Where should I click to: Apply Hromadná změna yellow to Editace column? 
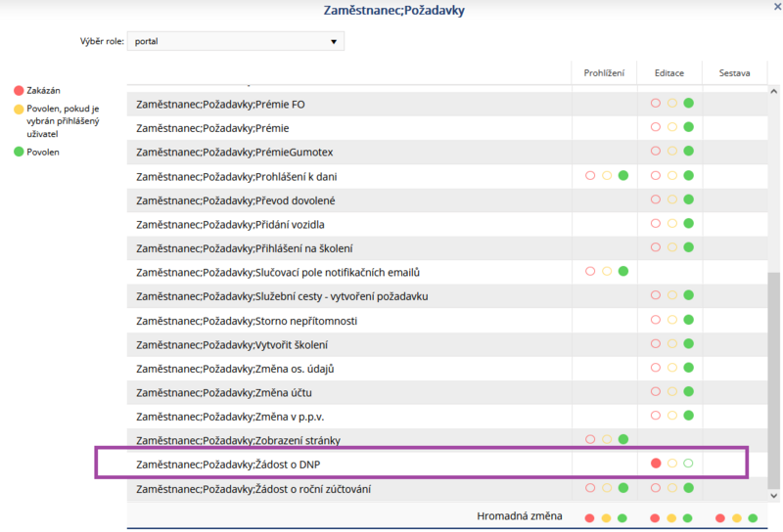tap(671, 518)
